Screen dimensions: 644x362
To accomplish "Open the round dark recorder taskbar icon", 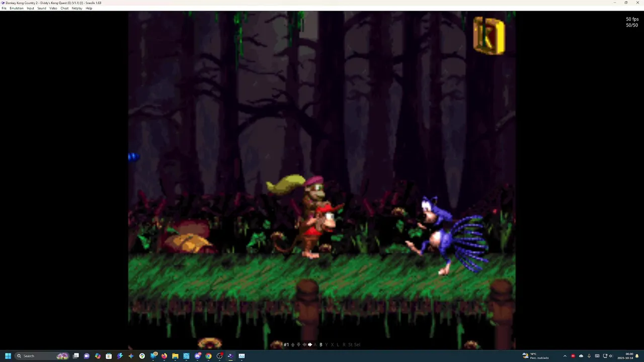I will [219, 356].
